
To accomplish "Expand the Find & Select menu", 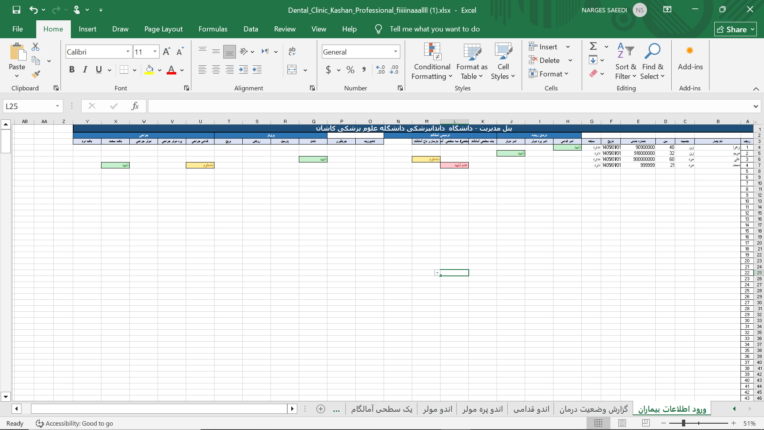I will click(x=652, y=61).
